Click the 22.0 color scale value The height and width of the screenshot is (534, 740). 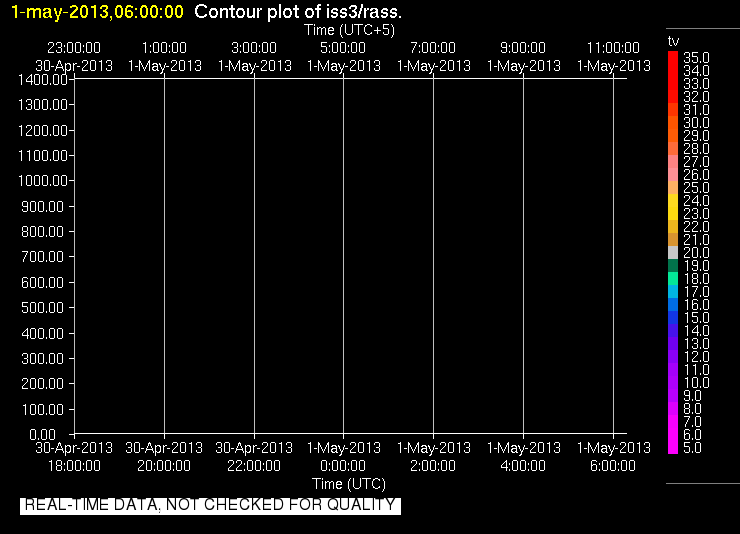coord(697,227)
